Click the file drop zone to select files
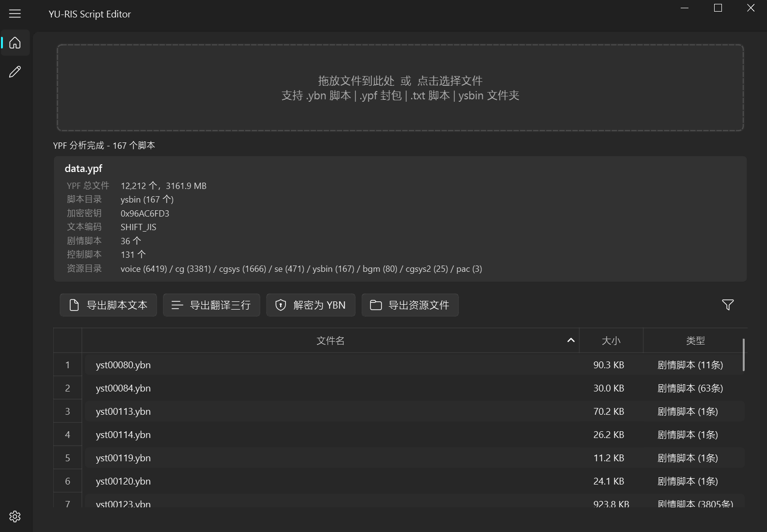Screen dimensions: 767x532 click(400, 88)
